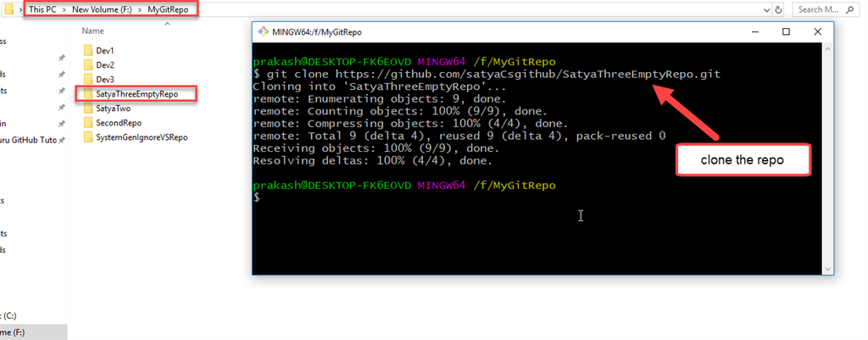Select Dev3 folder name

(x=105, y=79)
